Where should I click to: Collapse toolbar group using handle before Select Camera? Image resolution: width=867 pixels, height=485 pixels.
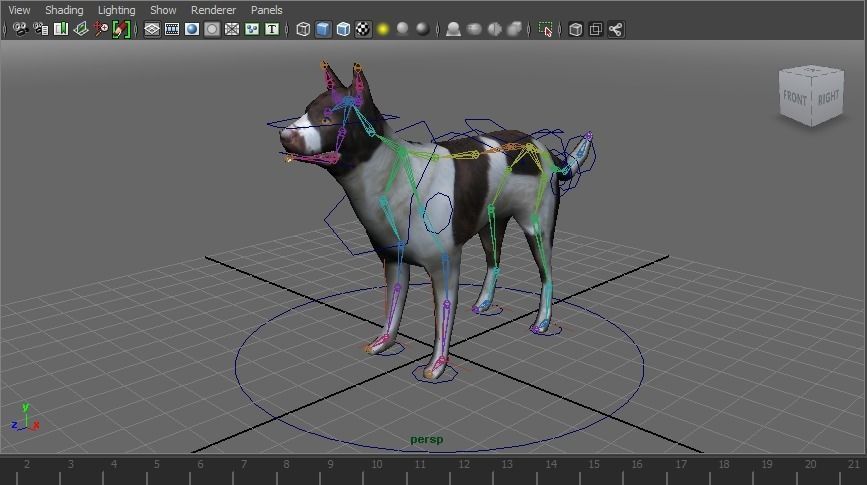pos(5,29)
